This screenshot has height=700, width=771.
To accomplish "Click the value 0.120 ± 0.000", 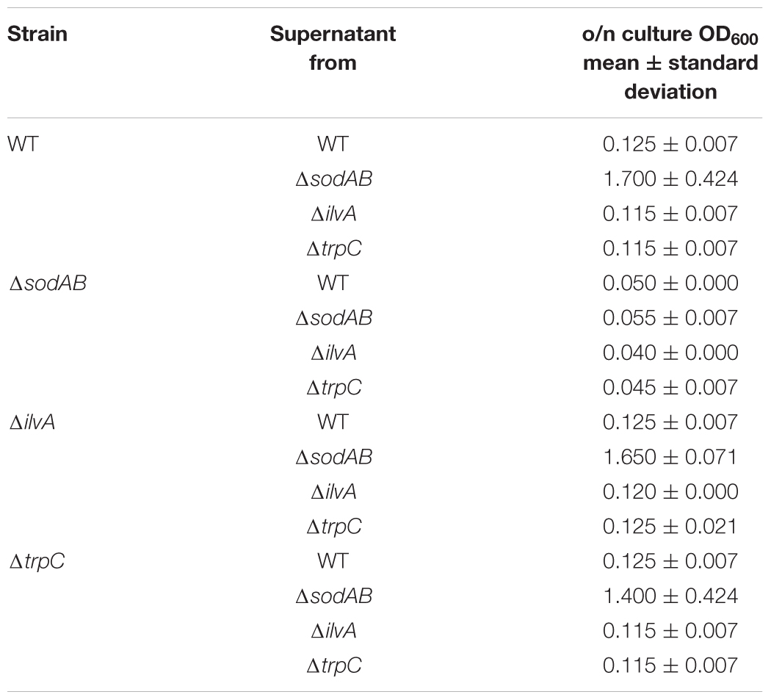I will click(x=670, y=492).
